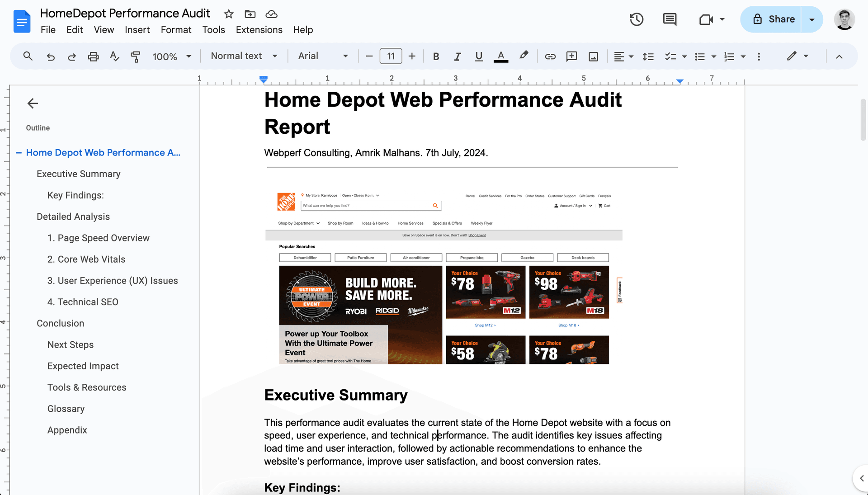
Task: Click the insert link icon
Action: tap(550, 57)
